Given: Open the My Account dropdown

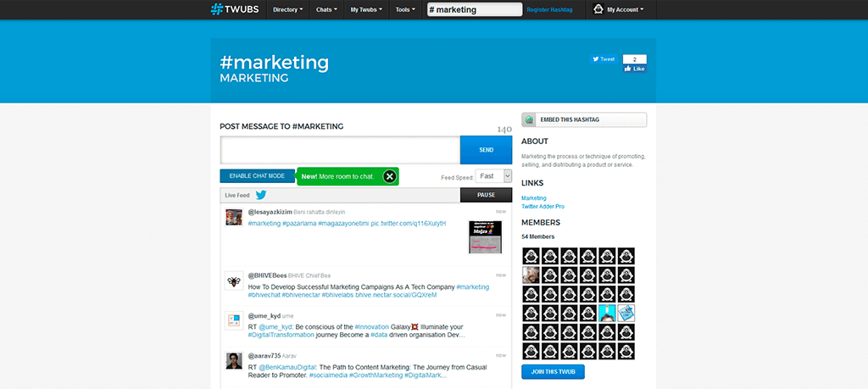Looking at the screenshot, I should pyautogui.click(x=626, y=9).
